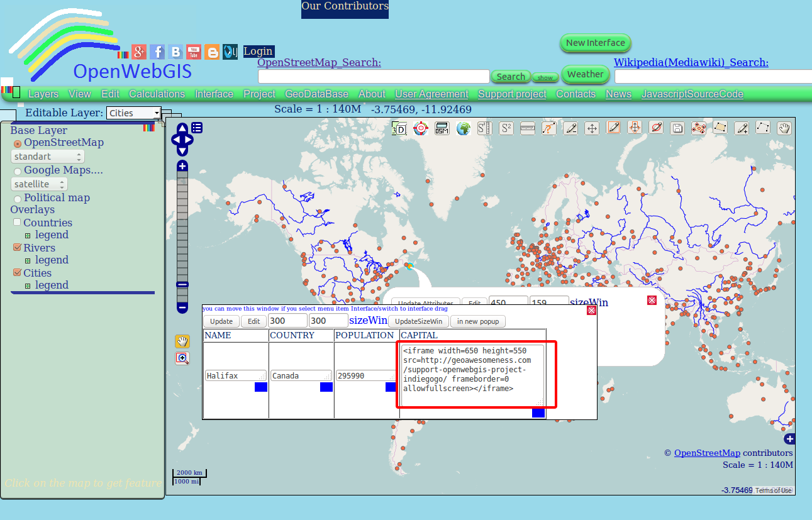Open the VK social icon
The image size is (812, 520).
coord(175,52)
